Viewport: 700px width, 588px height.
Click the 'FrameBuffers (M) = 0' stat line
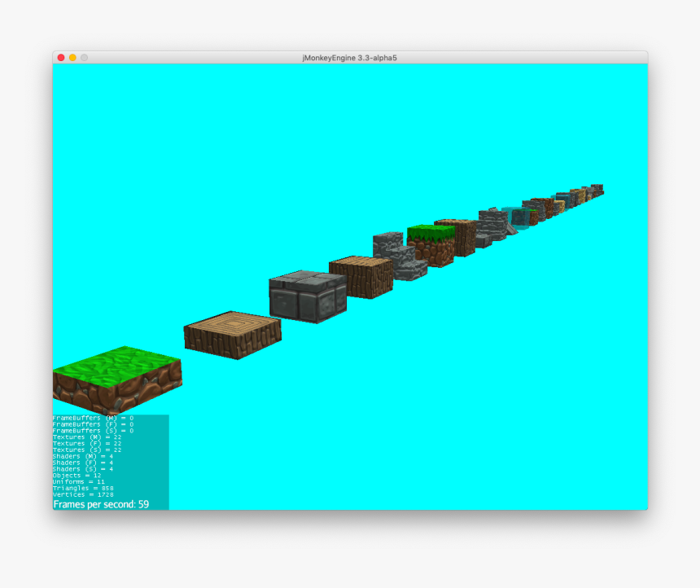(93, 418)
